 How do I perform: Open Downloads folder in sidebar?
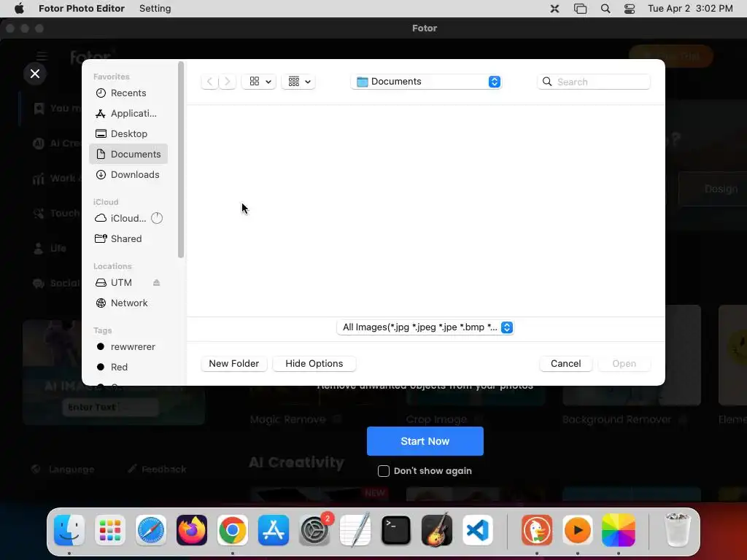(x=128, y=175)
